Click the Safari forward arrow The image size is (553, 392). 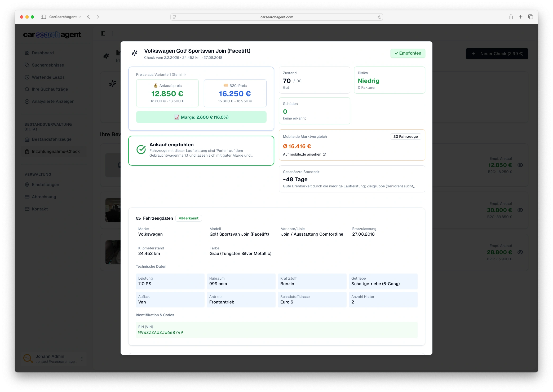tap(98, 17)
